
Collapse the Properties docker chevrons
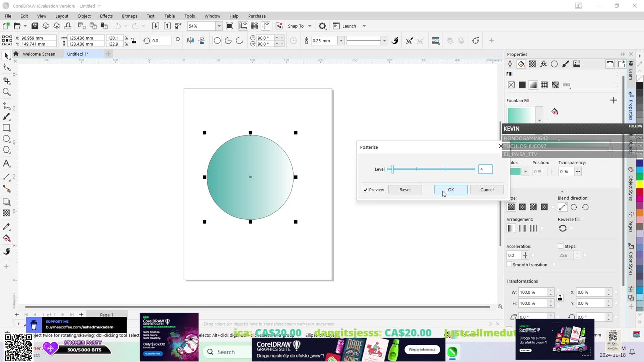tap(623, 54)
